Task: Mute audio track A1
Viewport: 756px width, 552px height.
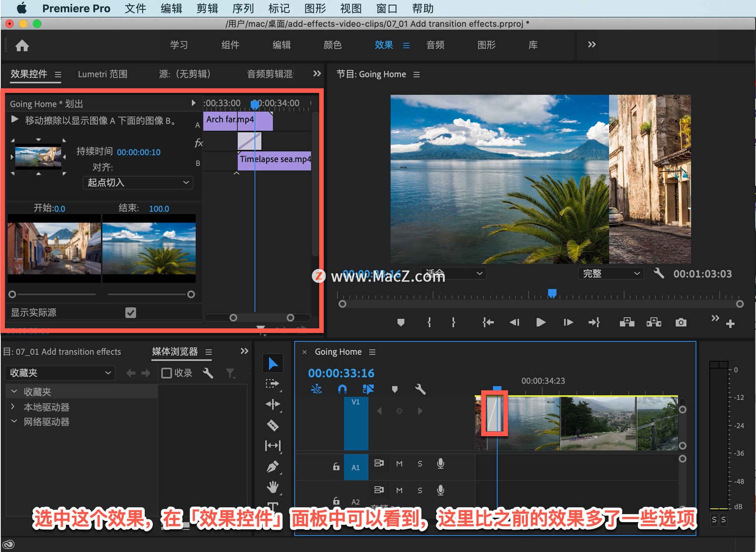Action: (x=399, y=464)
